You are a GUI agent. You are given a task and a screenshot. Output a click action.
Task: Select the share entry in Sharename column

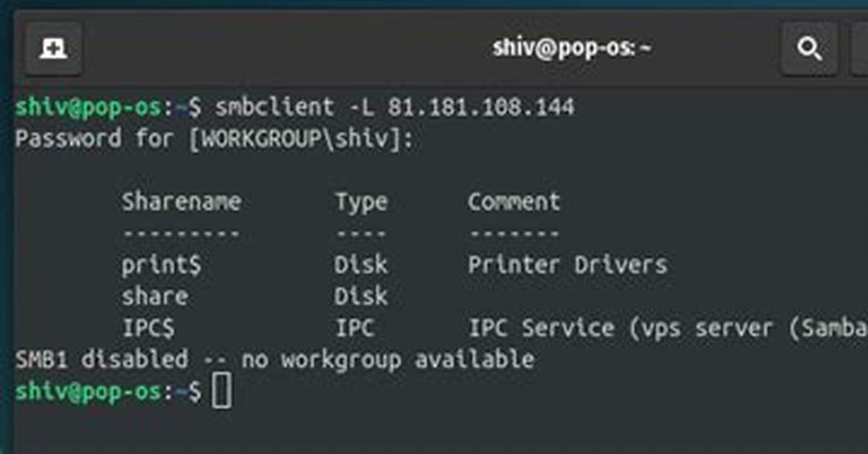(154, 296)
